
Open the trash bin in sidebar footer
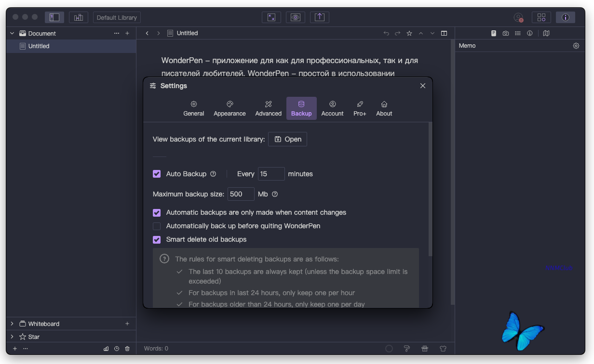(x=127, y=349)
